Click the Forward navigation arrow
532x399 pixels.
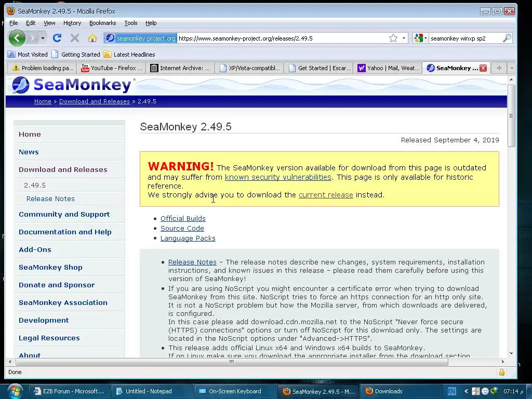[x=33, y=38]
